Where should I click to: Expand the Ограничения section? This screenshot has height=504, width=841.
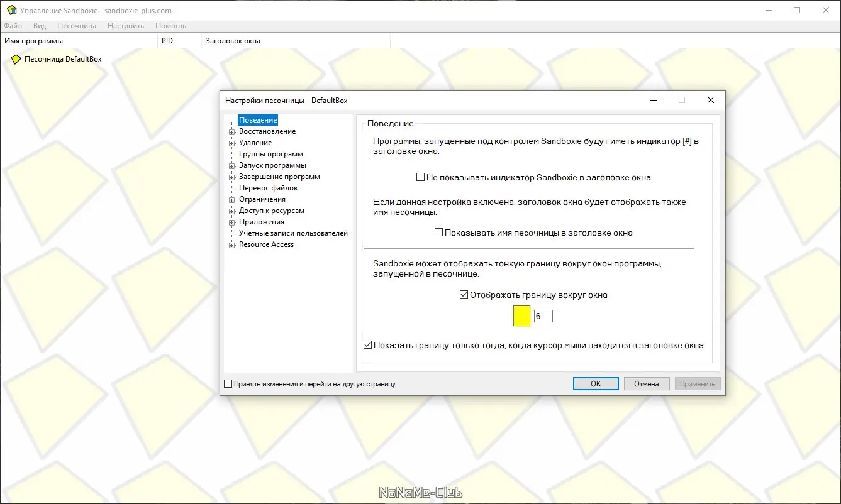pos(232,199)
